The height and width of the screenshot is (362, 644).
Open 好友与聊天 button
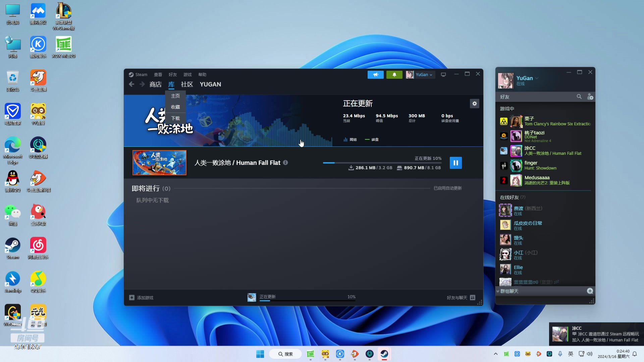[461, 298]
